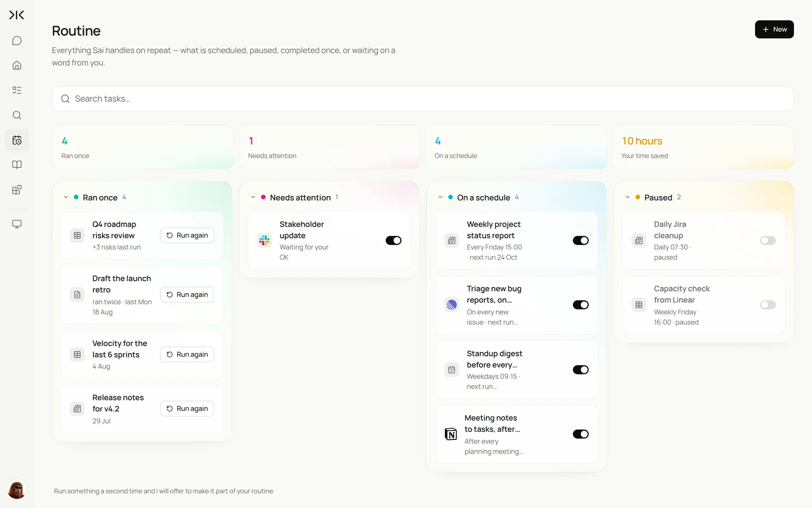Click the Linear icon on Triage bug reports

click(x=452, y=305)
